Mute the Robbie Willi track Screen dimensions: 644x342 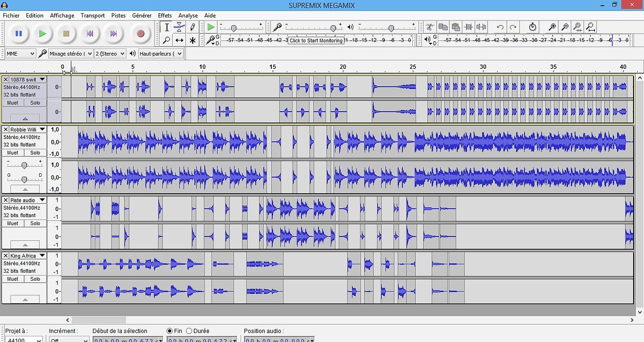(13, 153)
